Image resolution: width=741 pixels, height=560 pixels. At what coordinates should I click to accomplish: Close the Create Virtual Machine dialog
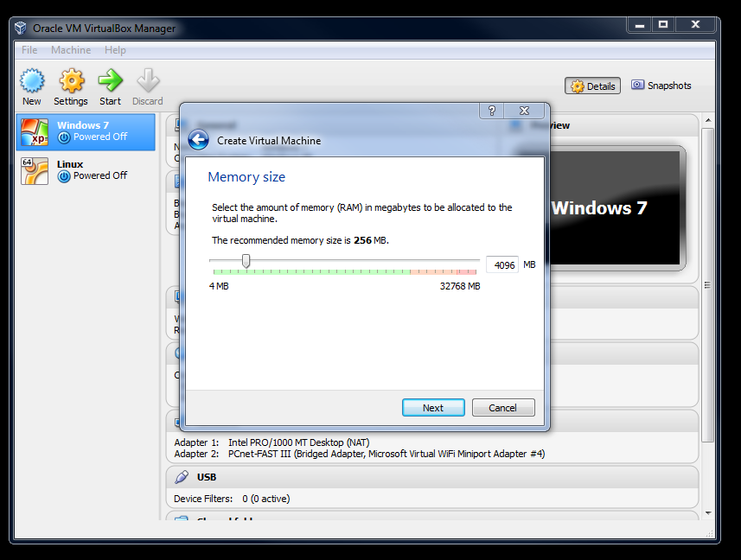524,111
